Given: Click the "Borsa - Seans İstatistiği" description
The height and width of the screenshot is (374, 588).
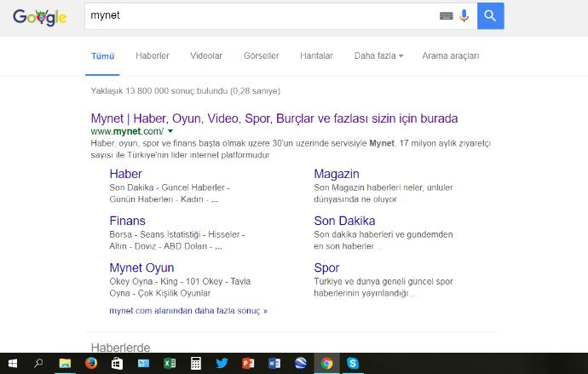Looking at the screenshot, I should click(177, 240).
